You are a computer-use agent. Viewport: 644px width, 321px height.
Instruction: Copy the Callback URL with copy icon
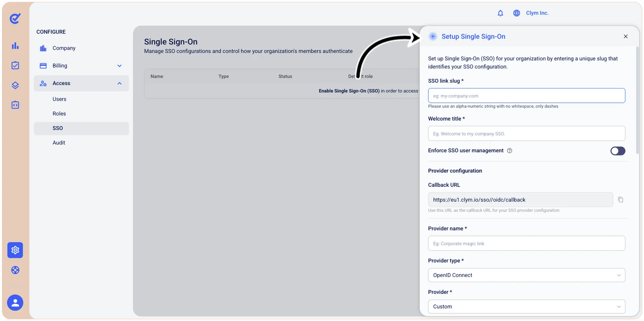click(x=620, y=200)
